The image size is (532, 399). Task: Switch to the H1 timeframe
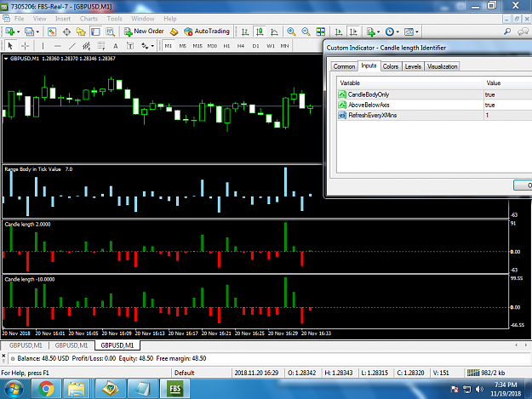coord(226,46)
